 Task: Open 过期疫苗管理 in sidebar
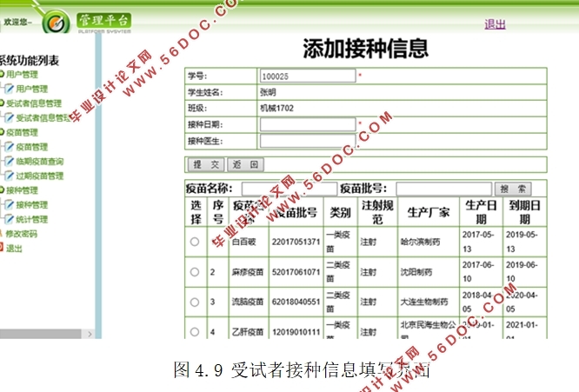click(x=39, y=176)
